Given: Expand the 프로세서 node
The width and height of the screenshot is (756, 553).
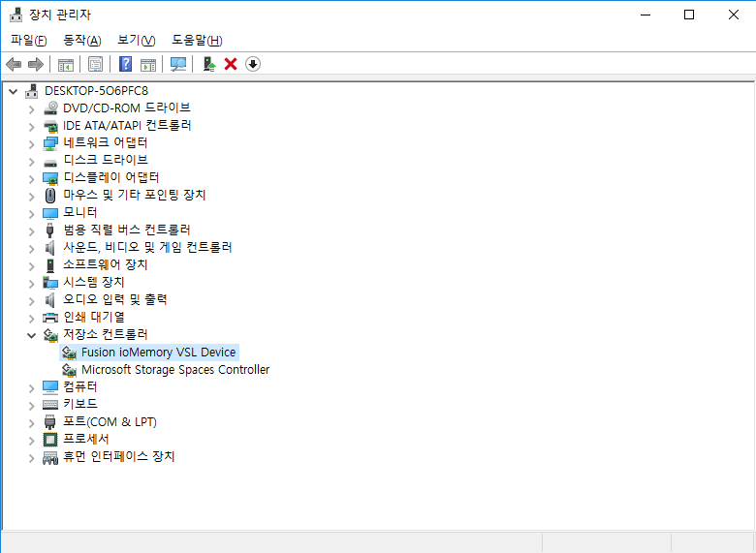Looking at the screenshot, I should coord(32,441).
